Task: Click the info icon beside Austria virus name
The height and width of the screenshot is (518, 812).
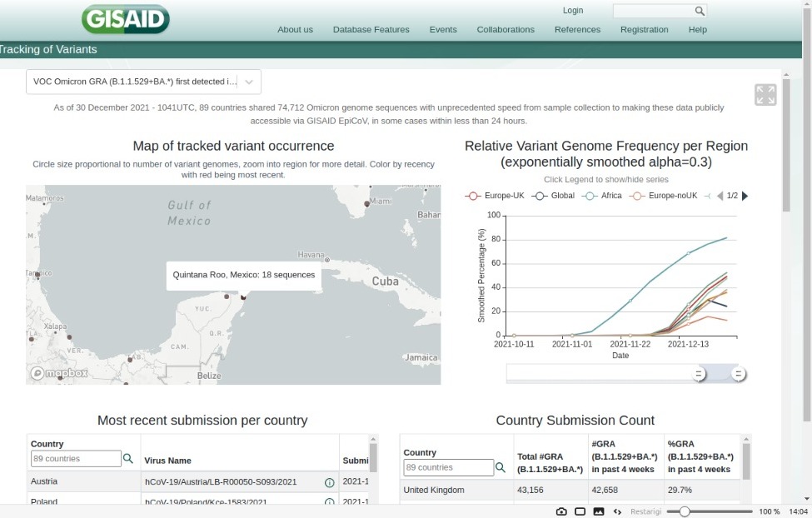Action: [x=329, y=482]
